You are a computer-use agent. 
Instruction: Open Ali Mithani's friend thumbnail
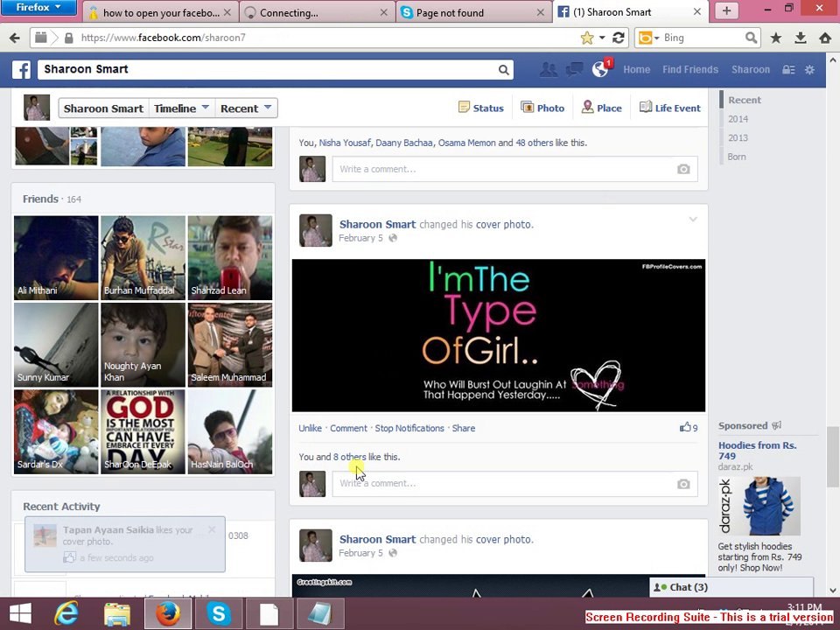pos(56,257)
